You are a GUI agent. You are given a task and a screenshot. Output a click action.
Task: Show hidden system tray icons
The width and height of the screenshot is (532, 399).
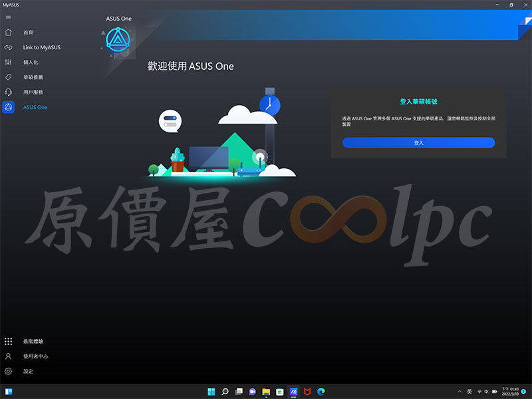click(460, 392)
